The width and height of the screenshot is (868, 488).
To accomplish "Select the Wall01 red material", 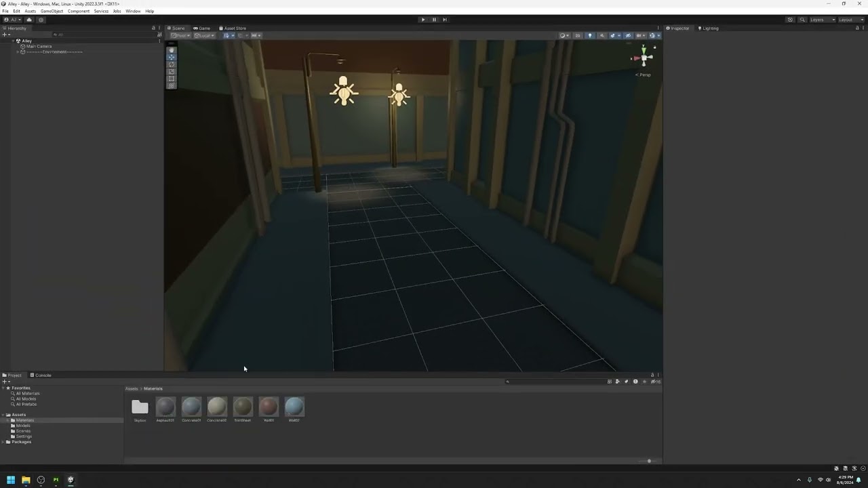I will point(269,409).
